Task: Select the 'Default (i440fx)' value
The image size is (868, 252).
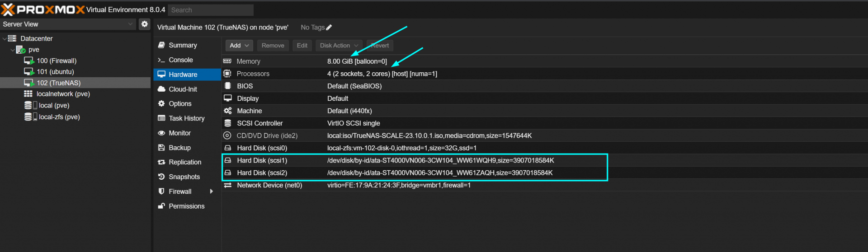Action: [349, 111]
